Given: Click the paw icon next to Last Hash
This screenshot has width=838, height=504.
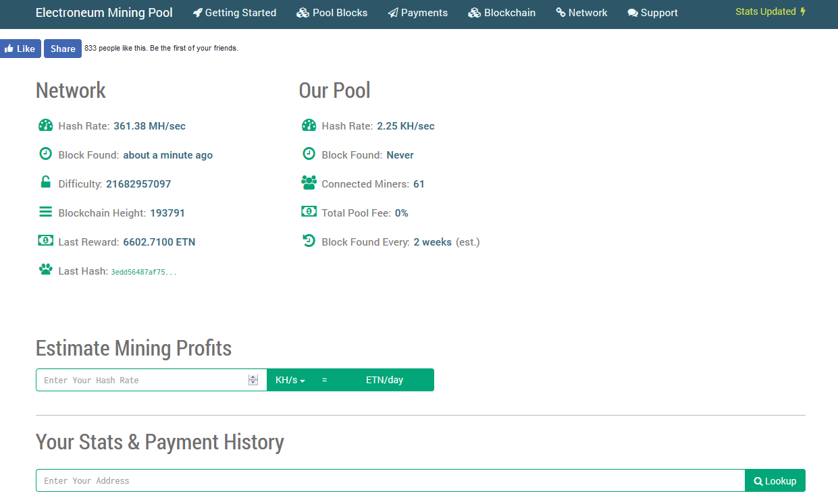Looking at the screenshot, I should [x=45, y=270].
